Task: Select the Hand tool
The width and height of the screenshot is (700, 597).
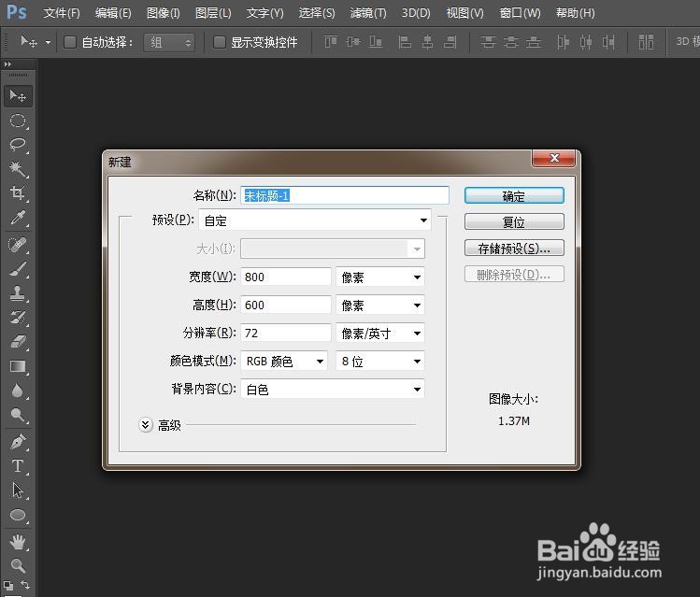Action: [x=18, y=542]
